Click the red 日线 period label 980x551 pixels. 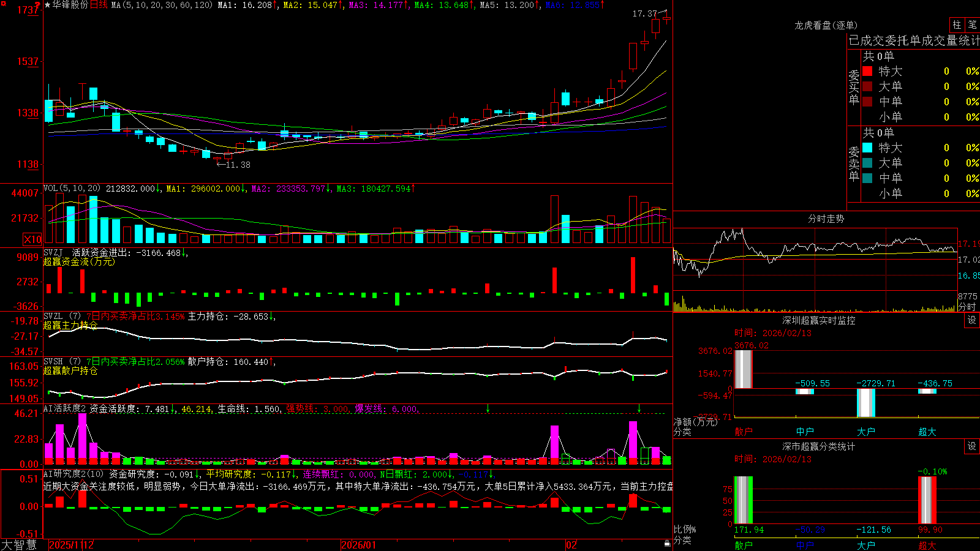click(99, 5)
